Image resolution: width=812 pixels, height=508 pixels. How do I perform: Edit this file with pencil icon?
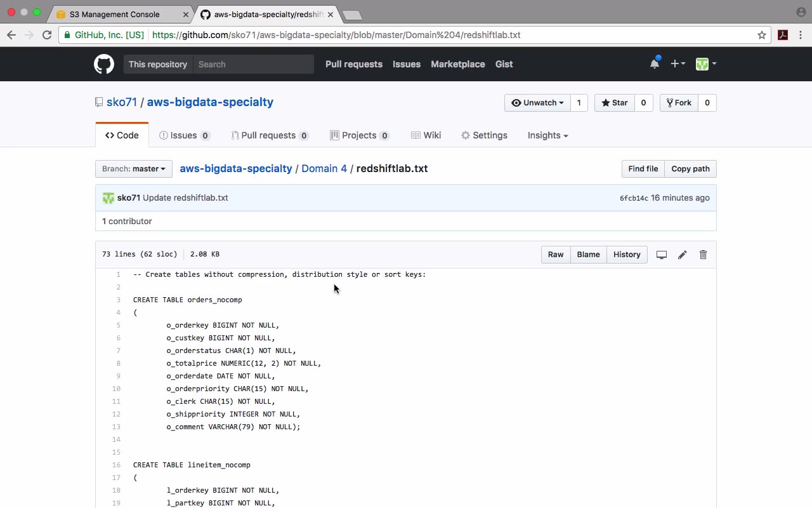[682, 255]
